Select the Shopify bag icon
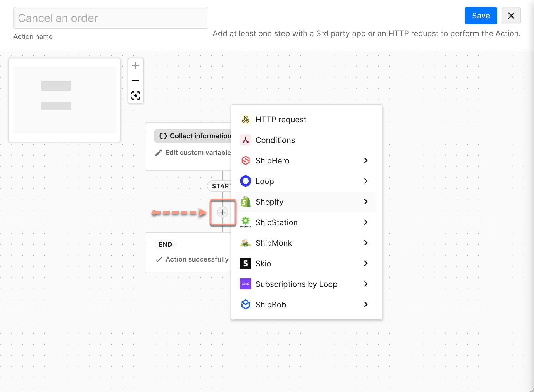This screenshot has width=534, height=392. point(246,202)
